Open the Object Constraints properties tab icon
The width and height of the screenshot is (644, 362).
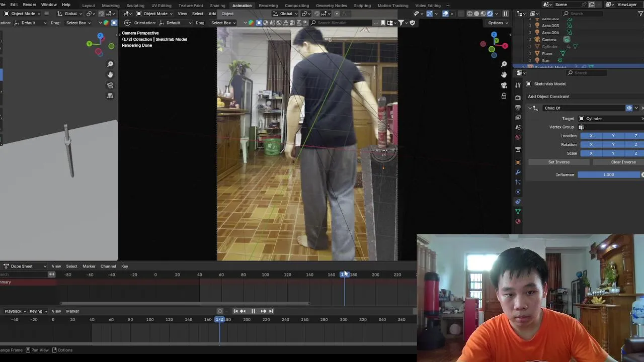(x=518, y=202)
